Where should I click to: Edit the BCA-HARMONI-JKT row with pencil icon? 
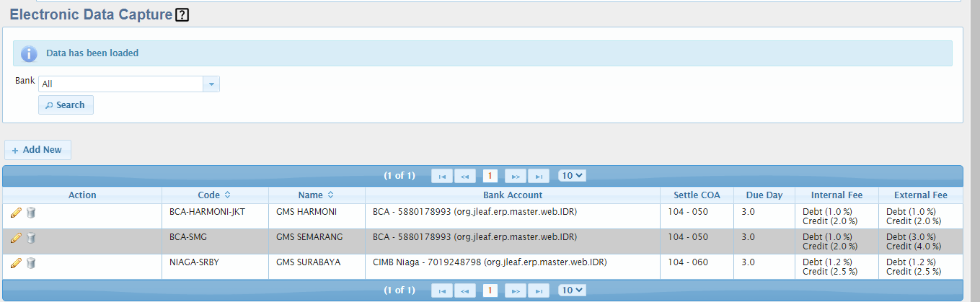16,213
